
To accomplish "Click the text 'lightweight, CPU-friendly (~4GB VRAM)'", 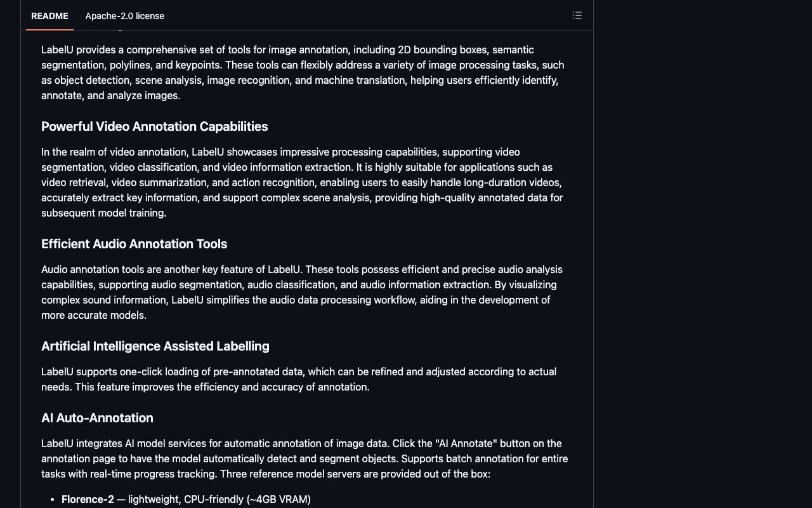I will click(x=219, y=499).
